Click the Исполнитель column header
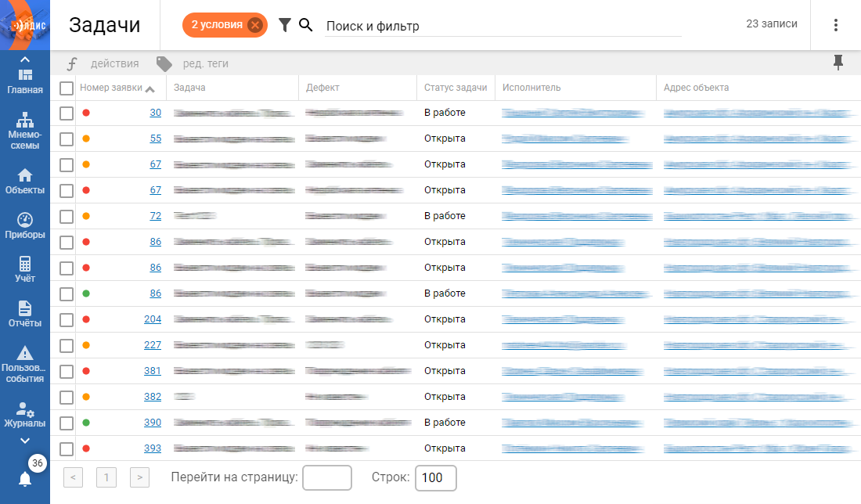This screenshot has width=861, height=504. click(x=531, y=88)
